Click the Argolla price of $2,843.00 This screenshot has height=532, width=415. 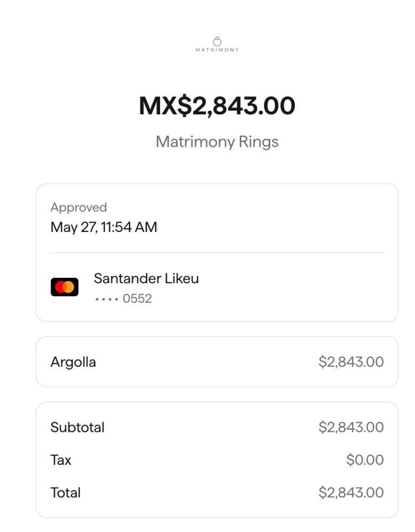coord(351,362)
